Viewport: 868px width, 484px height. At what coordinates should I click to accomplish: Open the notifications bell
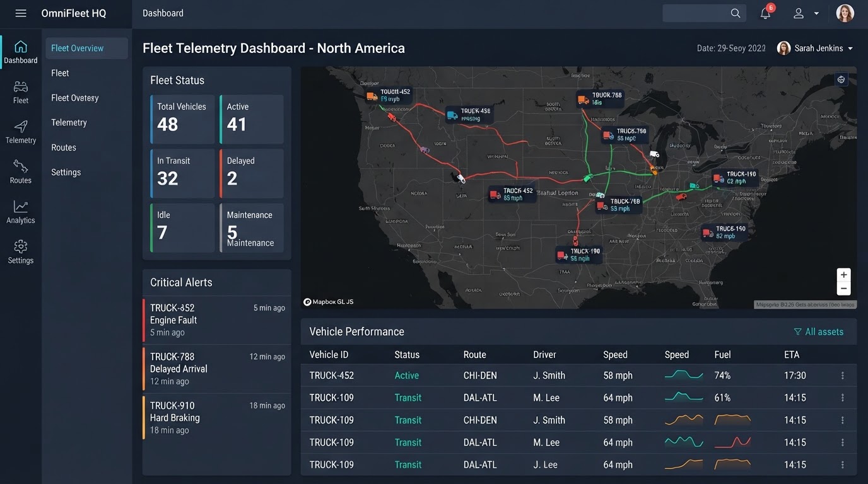[x=766, y=13]
